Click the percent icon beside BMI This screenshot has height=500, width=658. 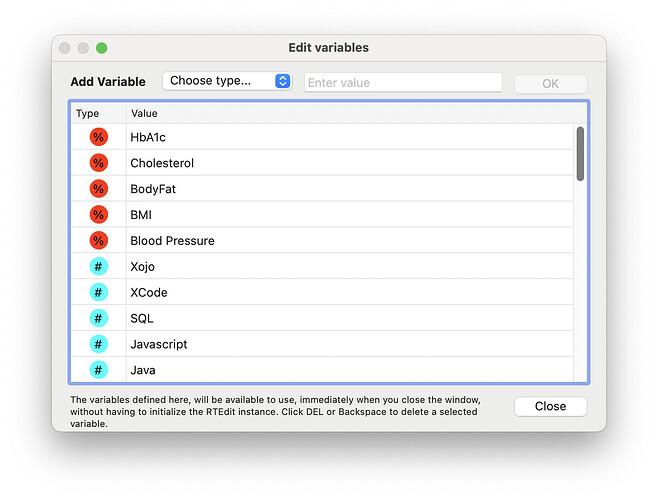click(99, 215)
